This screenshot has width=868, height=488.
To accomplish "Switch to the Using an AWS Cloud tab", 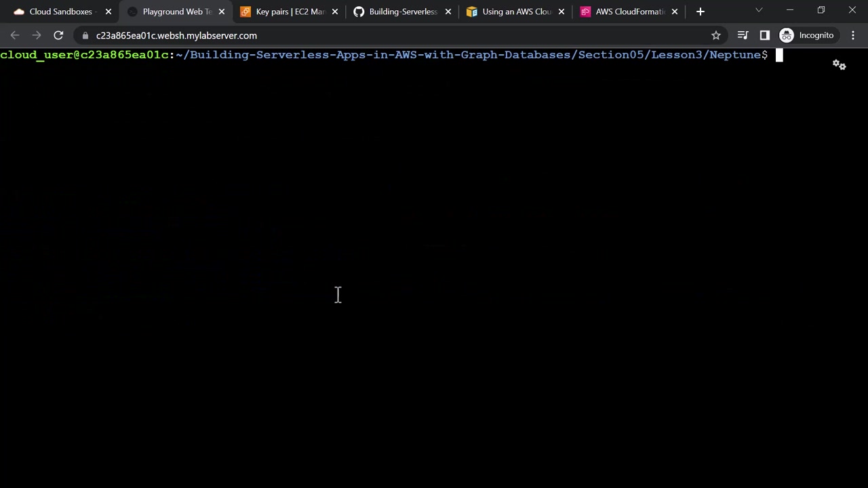I will (x=515, y=12).
